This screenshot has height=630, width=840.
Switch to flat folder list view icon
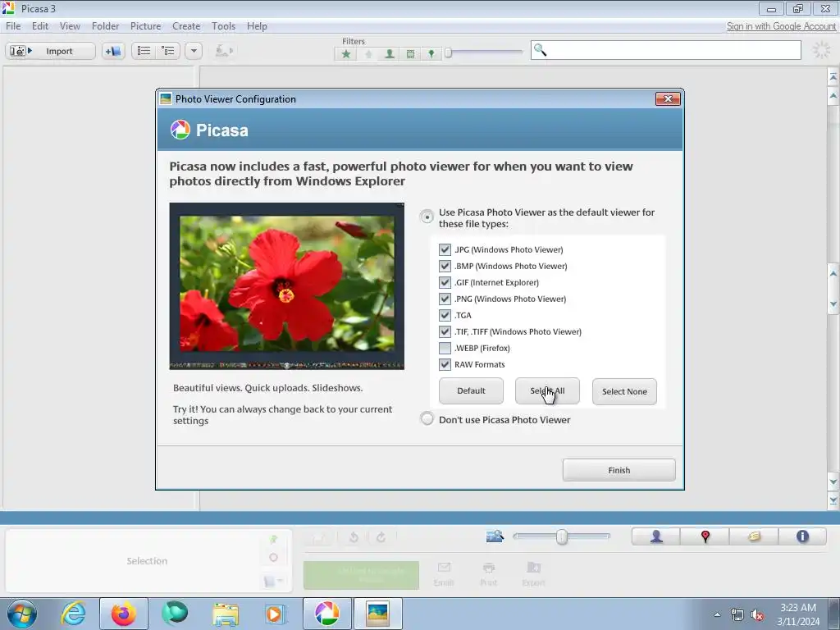tap(144, 51)
